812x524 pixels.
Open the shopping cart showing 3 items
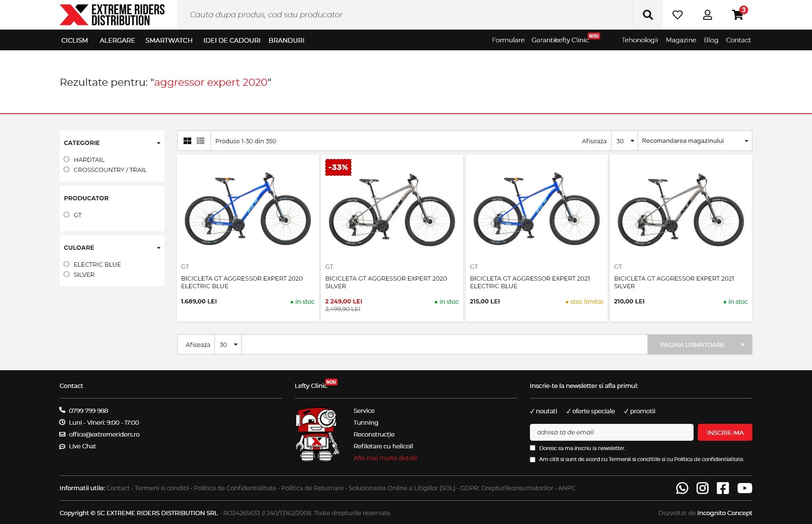tap(738, 16)
